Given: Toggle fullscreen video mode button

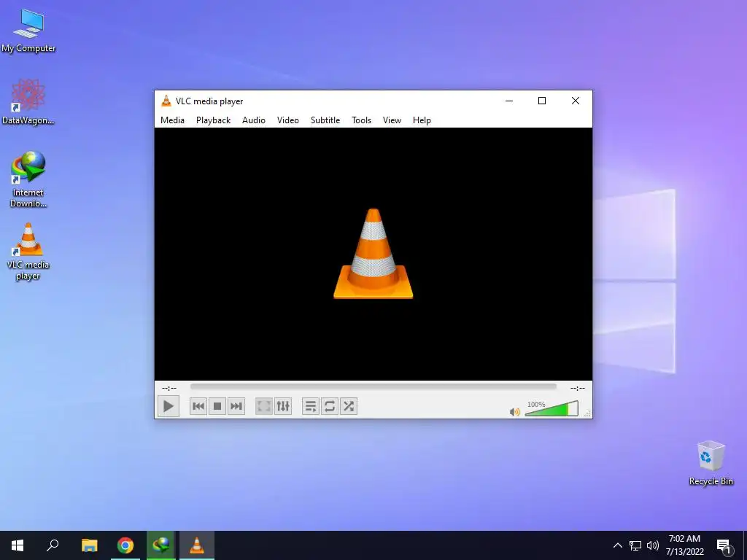Looking at the screenshot, I should 264,406.
